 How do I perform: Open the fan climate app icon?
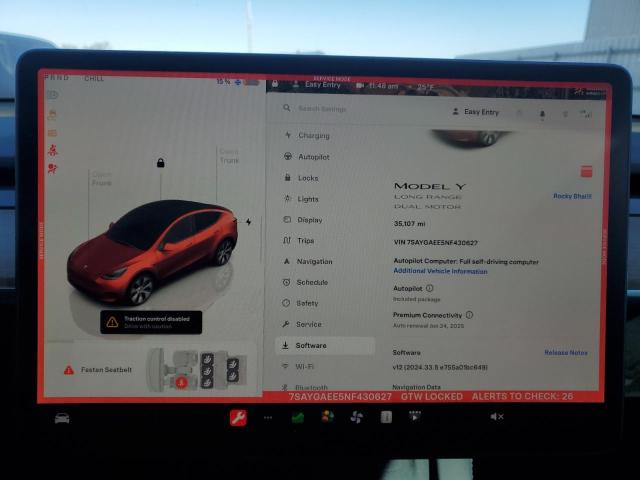pos(356,417)
